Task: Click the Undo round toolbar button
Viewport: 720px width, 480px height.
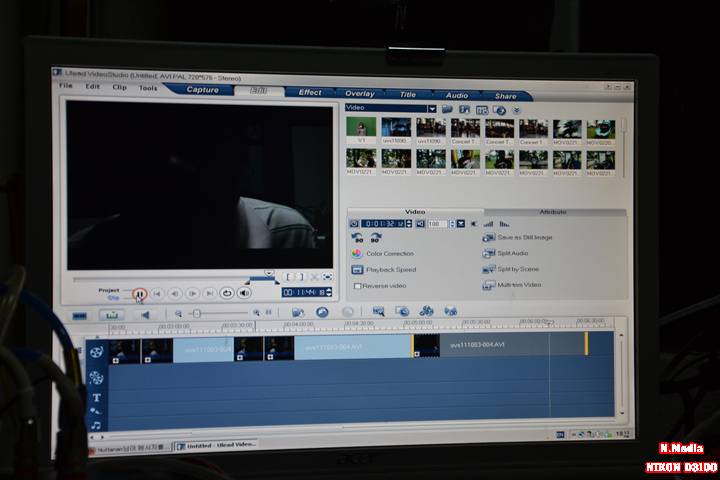Action: click(x=322, y=312)
